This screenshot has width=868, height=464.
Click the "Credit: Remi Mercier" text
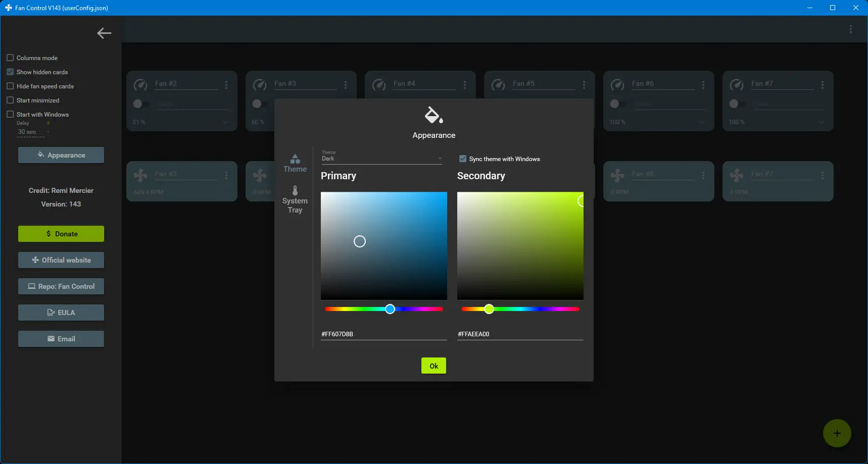pos(61,190)
